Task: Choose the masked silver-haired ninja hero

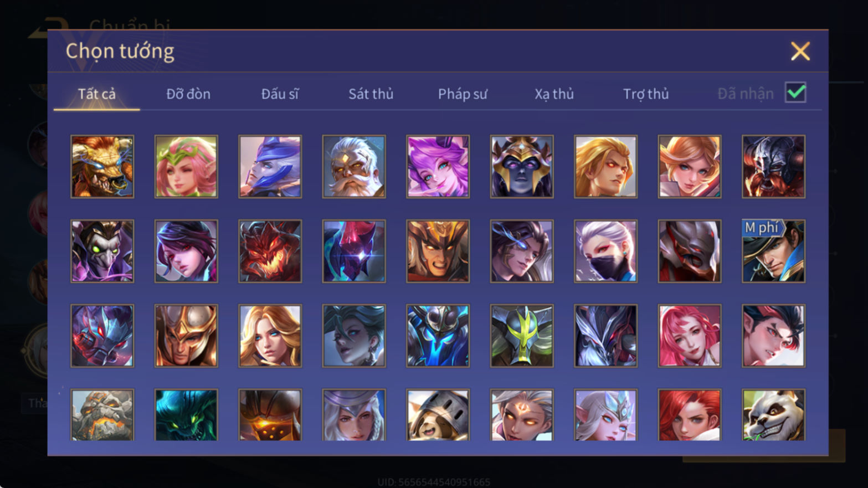Action: coord(605,251)
